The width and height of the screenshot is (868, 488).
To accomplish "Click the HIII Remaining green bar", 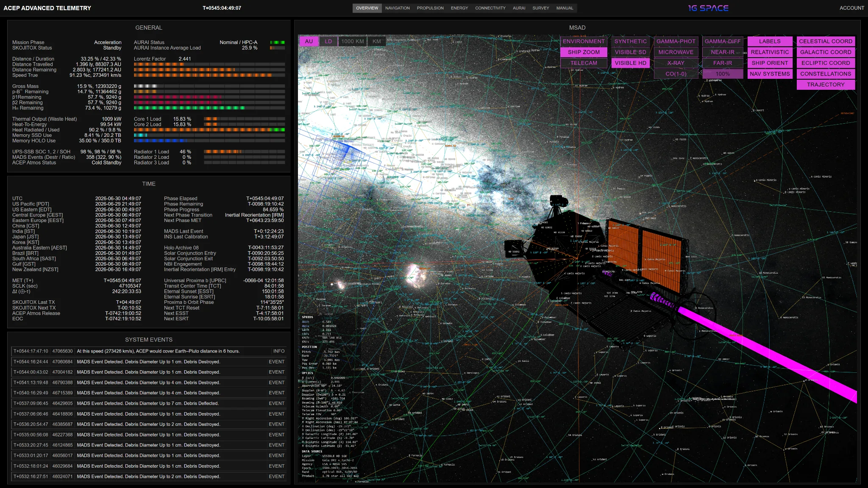I will pos(209,108).
